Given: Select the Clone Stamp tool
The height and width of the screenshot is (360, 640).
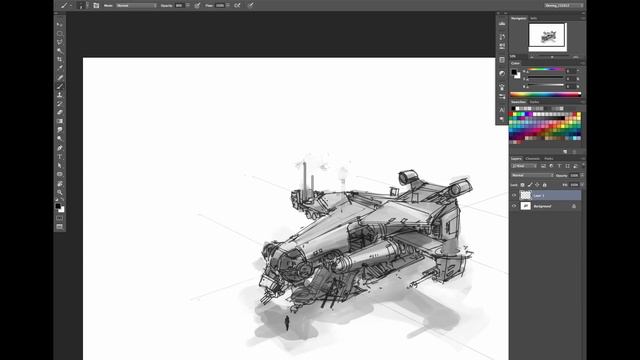Looking at the screenshot, I should pos(60,95).
